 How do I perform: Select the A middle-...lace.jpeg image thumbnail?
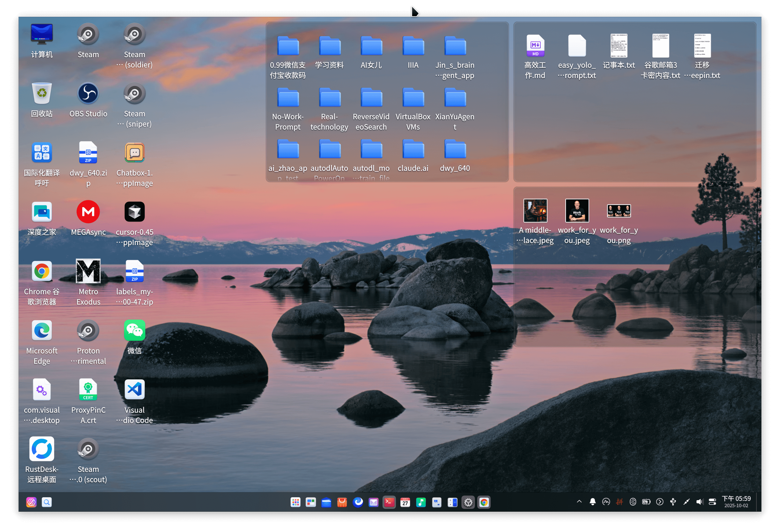pos(536,211)
